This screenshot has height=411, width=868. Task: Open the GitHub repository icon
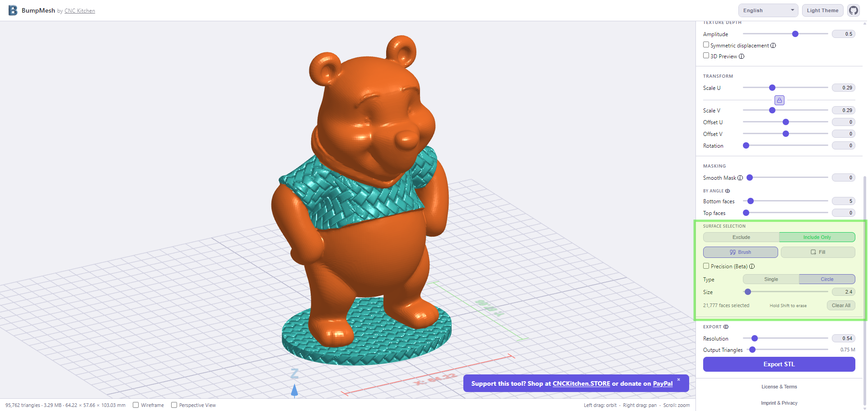point(853,10)
